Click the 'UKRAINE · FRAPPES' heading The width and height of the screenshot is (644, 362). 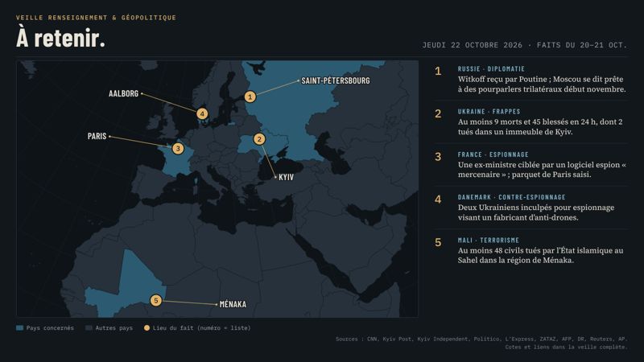[x=489, y=112]
